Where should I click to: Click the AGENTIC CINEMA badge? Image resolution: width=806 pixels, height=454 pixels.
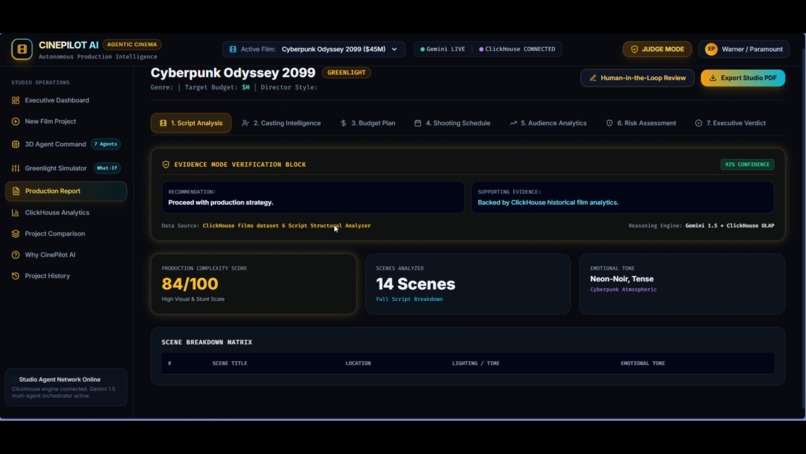coord(132,45)
